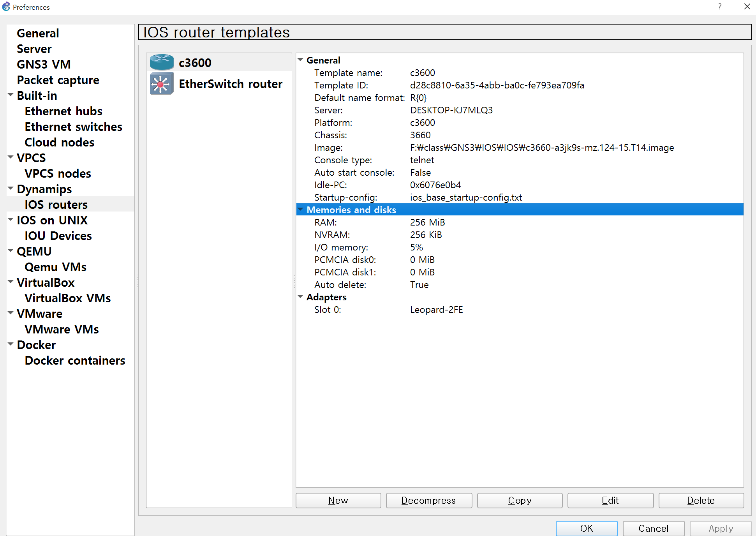Open Ethernet switches settings
Viewport: 756px width, 536px height.
(73, 127)
